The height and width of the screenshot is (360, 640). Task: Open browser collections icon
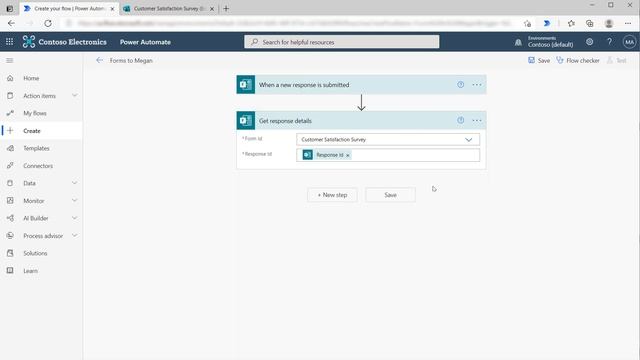[590, 23]
